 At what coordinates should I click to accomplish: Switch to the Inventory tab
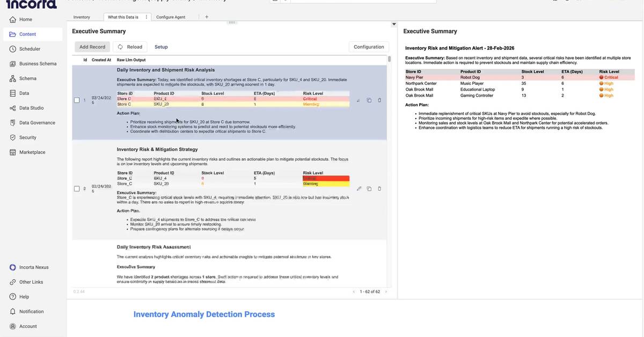82,17
